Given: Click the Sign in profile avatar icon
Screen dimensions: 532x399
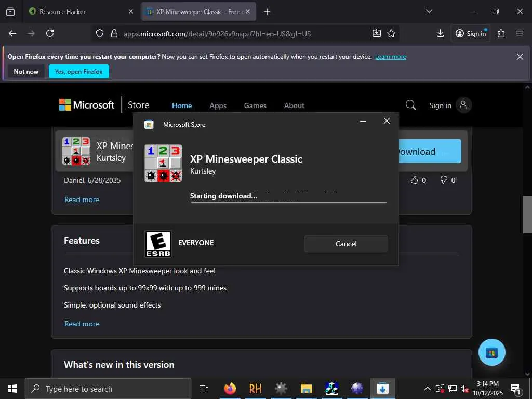Looking at the screenshot, I should pyautogui.click(x=463, y=105).
